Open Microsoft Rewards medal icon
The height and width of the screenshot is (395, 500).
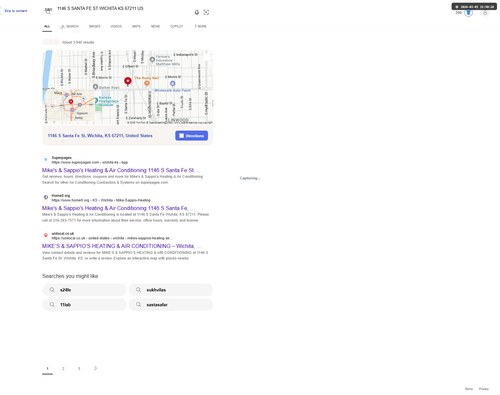pyautogui.click(x=468, y=13)
